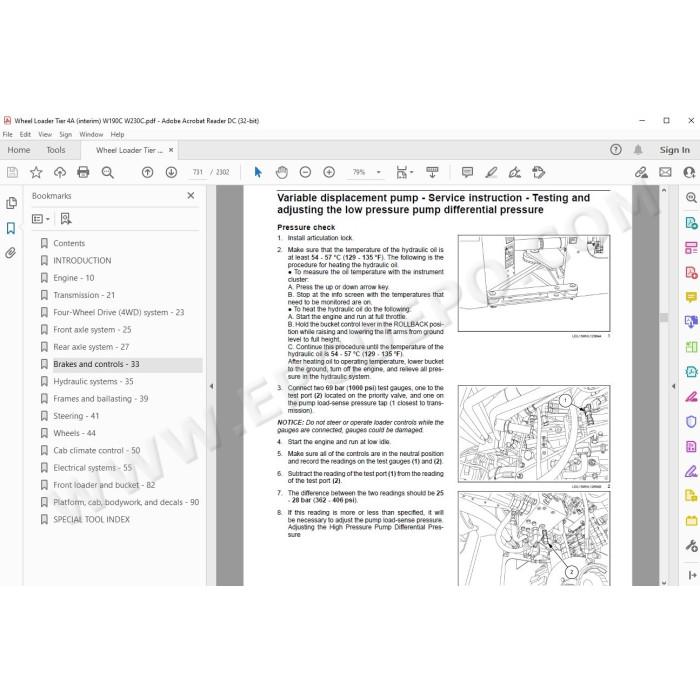Open the View menu
This screenshot has height=700, width=700.
point(45,134)
